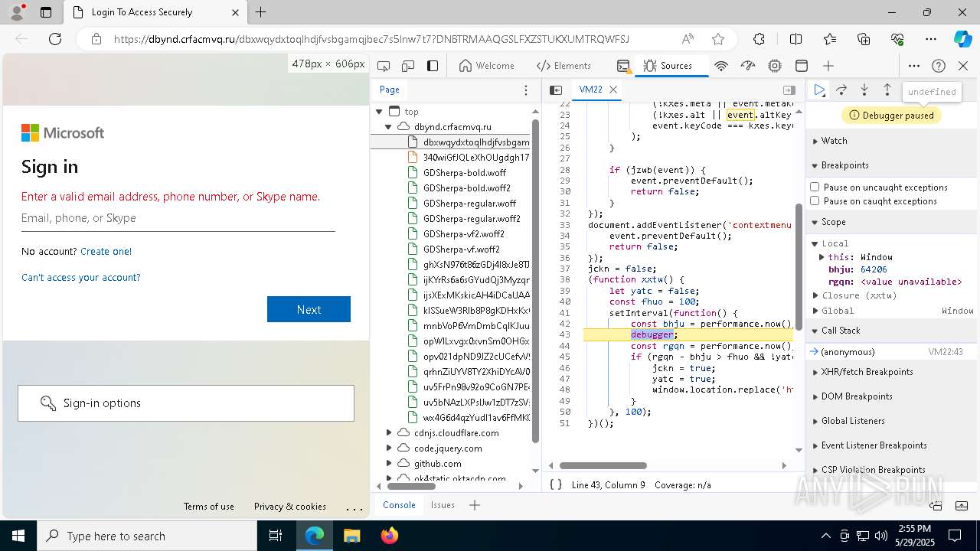Collapse dbynd.crfacmvq.ru domain node

pyautogui.click(x=388, y=127)
